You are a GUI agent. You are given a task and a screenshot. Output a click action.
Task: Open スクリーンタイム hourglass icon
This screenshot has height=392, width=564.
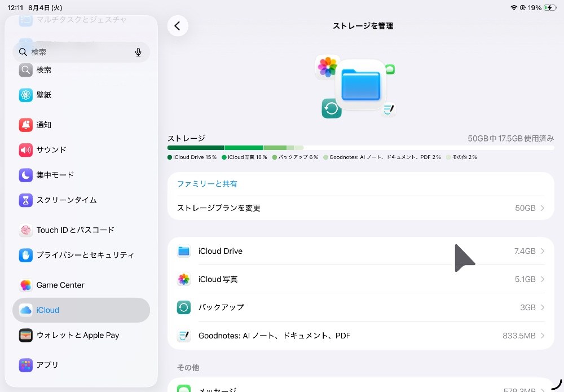pyautogui.click(x=25, y=200)
